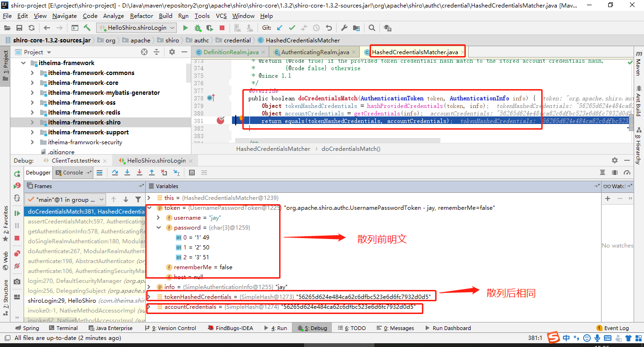Expand the 'this' variable node
This screenshot has height=347, width=644.
click(149, 198)
